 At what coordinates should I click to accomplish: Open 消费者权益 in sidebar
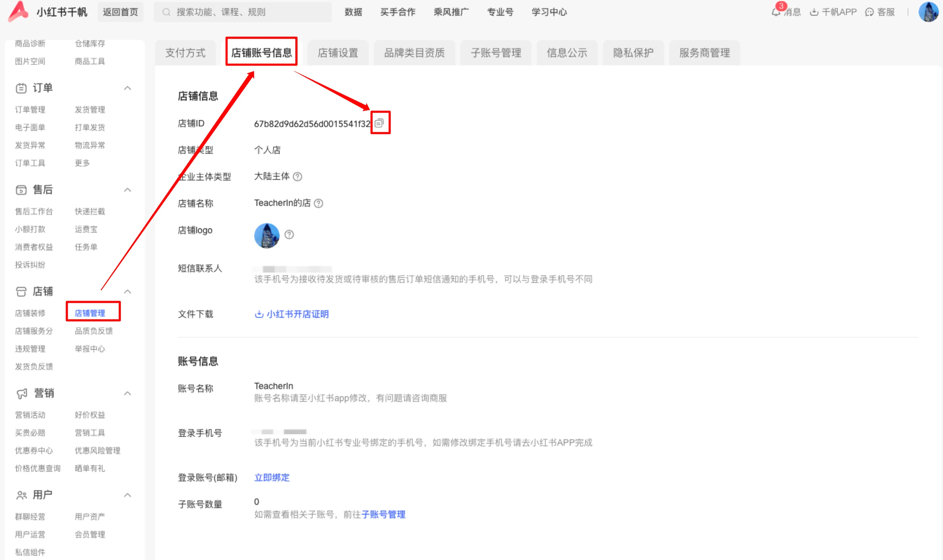(x=34, y=247)
